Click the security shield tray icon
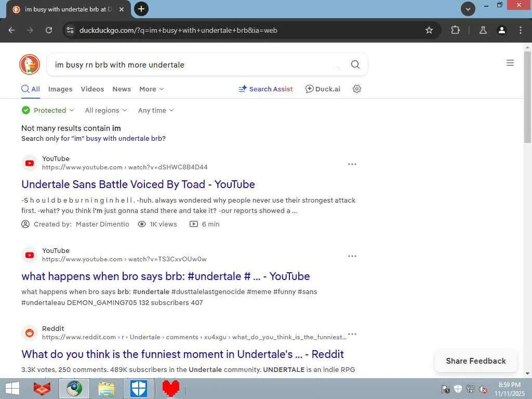The height and width of the screenshot is (399, 532). 458,389
